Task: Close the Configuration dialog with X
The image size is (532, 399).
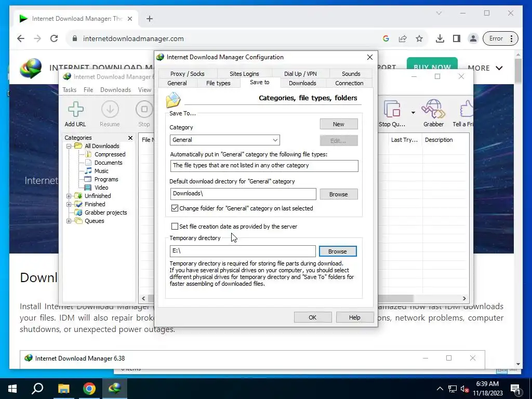Action: point(370,57)
